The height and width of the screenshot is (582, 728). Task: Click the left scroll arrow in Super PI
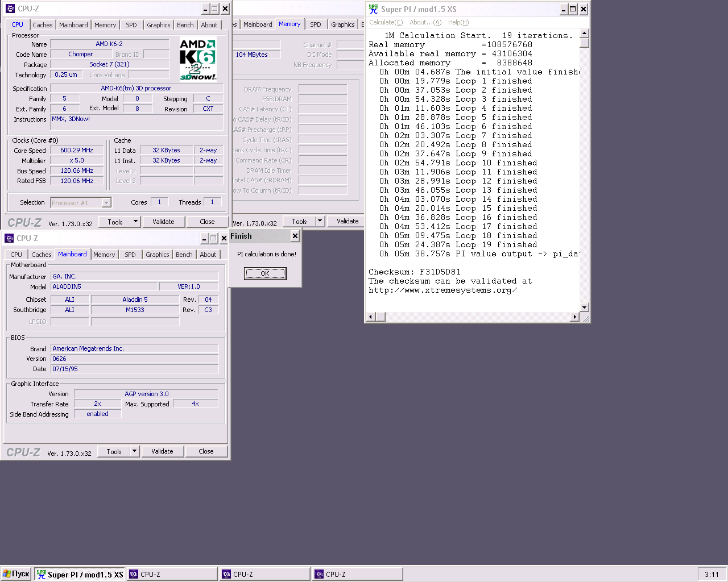371,317
